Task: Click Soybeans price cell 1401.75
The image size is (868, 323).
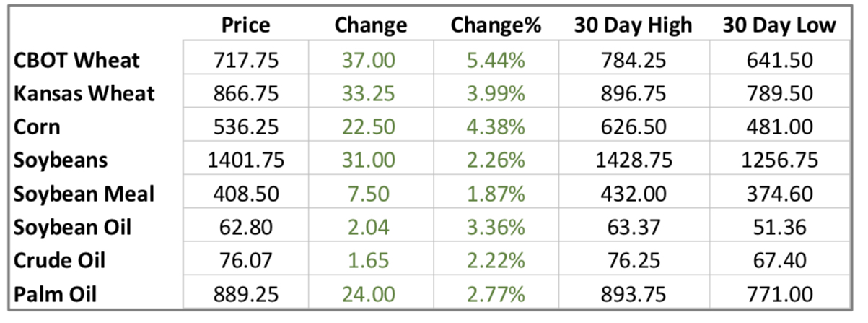Action: (246, 160)
